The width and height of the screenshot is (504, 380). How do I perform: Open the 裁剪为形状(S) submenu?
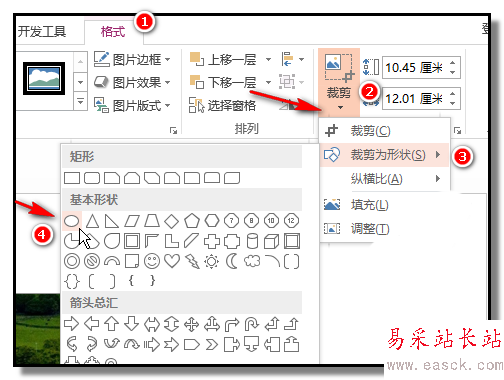[x=385, y=155]
